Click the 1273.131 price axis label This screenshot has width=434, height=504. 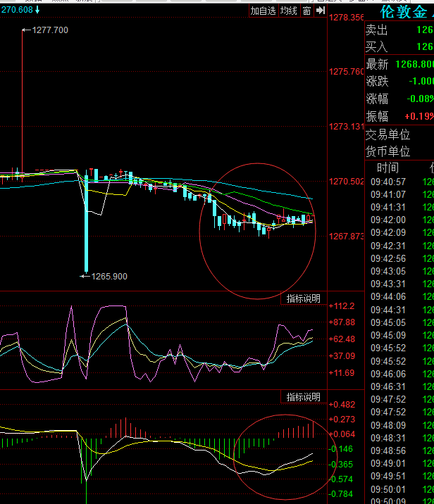(x=346, y=127)
